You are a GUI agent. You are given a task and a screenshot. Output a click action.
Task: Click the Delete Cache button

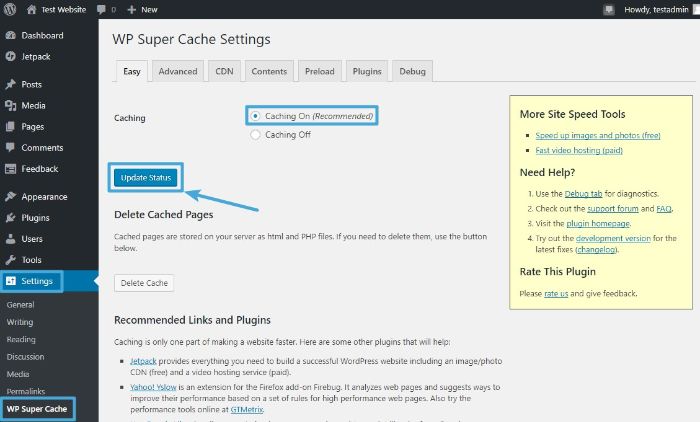[144, 283]
